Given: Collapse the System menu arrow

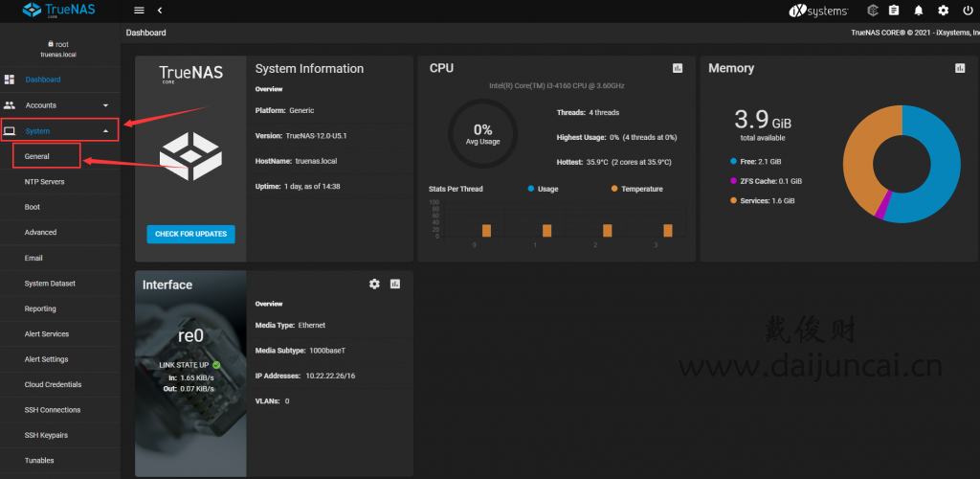Looking at the screenshot, I should pyautogui.click(x=105, y=130).
